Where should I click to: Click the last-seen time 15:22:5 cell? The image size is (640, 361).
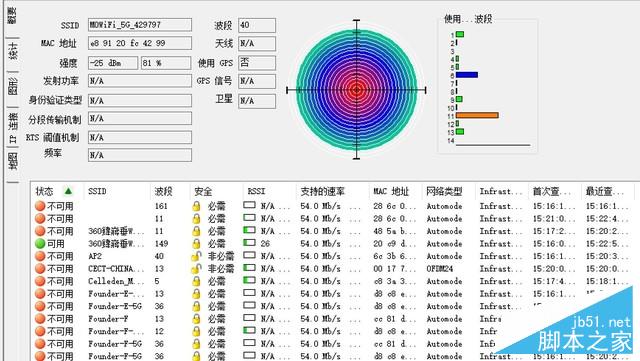coord(607,244)
